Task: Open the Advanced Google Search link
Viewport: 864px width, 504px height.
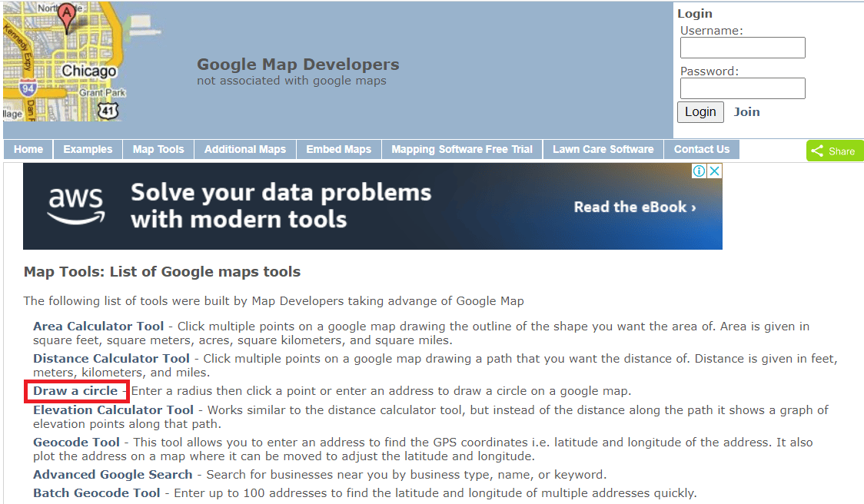Action: point(112,474)
